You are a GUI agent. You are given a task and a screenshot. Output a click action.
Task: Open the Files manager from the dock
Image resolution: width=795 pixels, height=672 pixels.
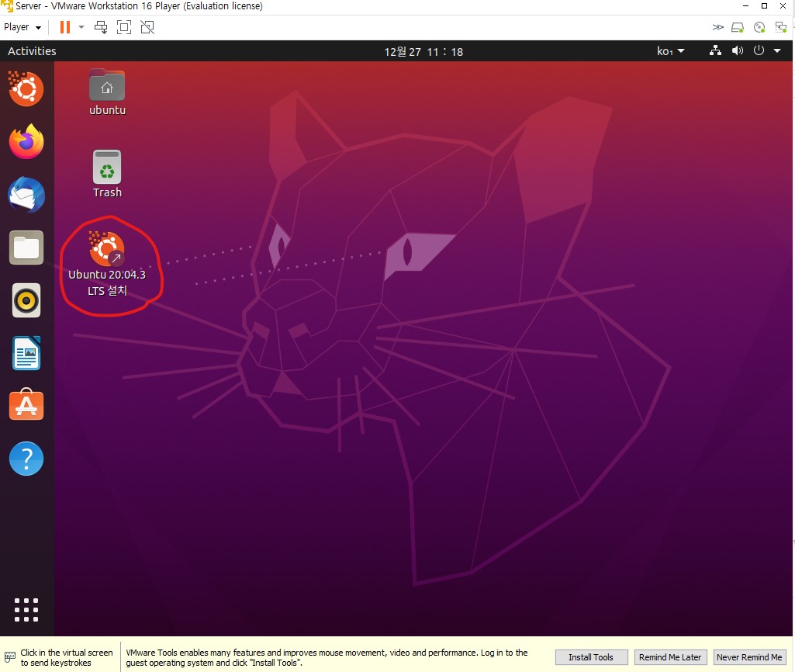26,248
